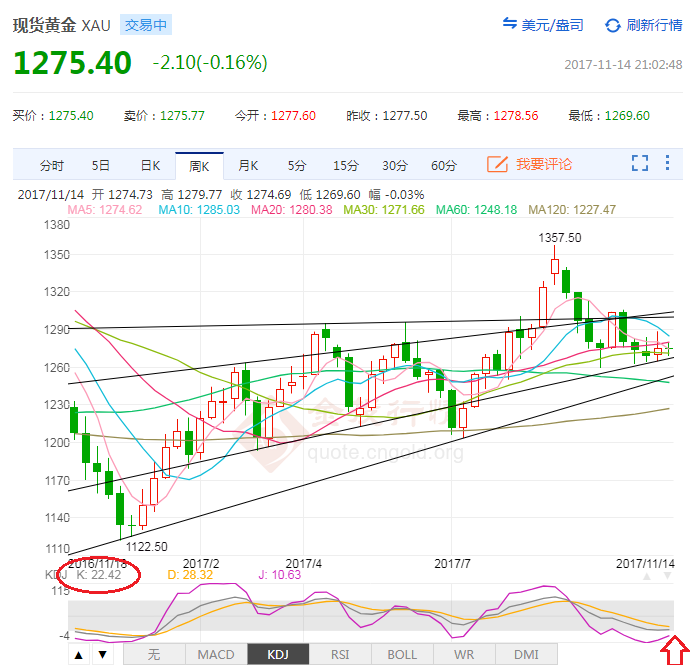Click the refresh quotes icon
The height and width of the screenshot is (665, 697).
pyautogui.click(x=611, y=25)
